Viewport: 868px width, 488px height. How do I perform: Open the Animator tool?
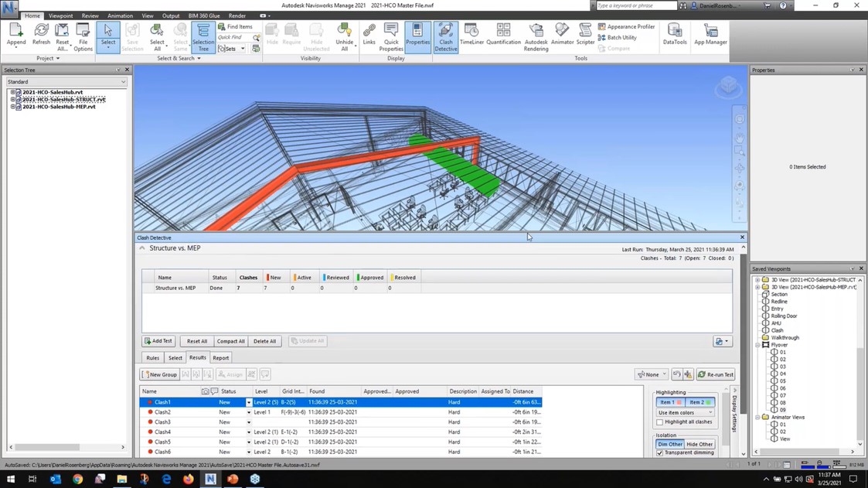click(x=562, y=35)
